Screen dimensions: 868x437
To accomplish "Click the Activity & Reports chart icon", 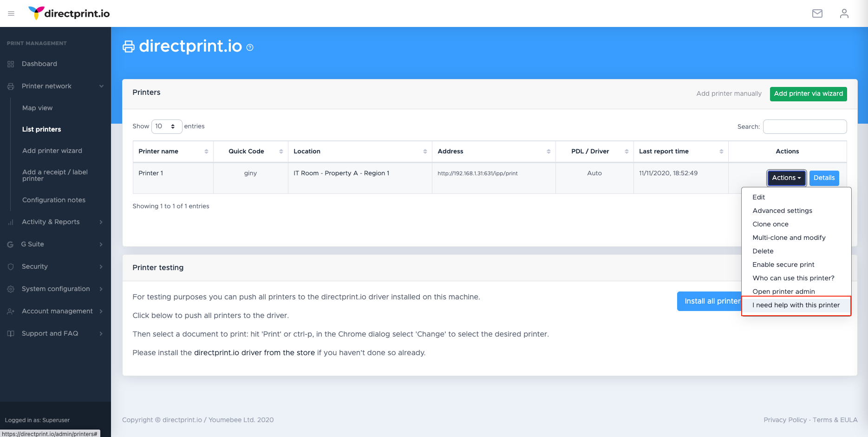I will coord(11,222).
